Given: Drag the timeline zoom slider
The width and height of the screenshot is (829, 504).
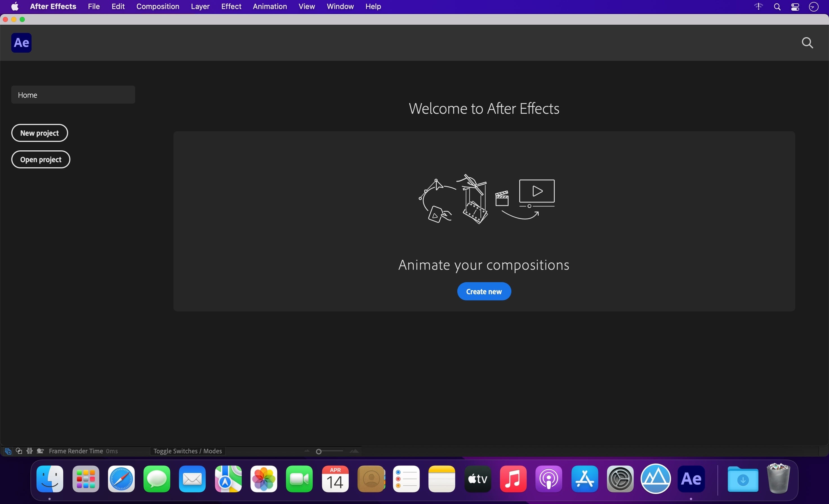Looking at the screenshot, I should point(318,451).
